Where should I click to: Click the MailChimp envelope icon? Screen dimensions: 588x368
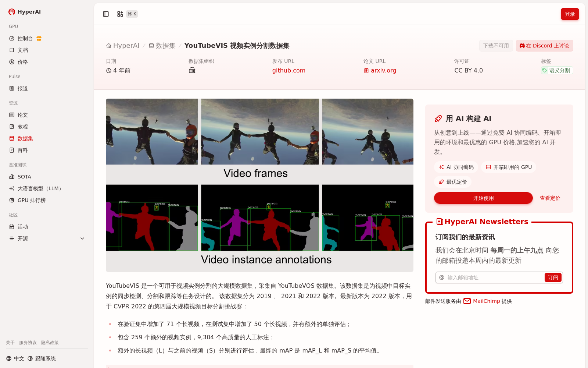coord(467,301)
